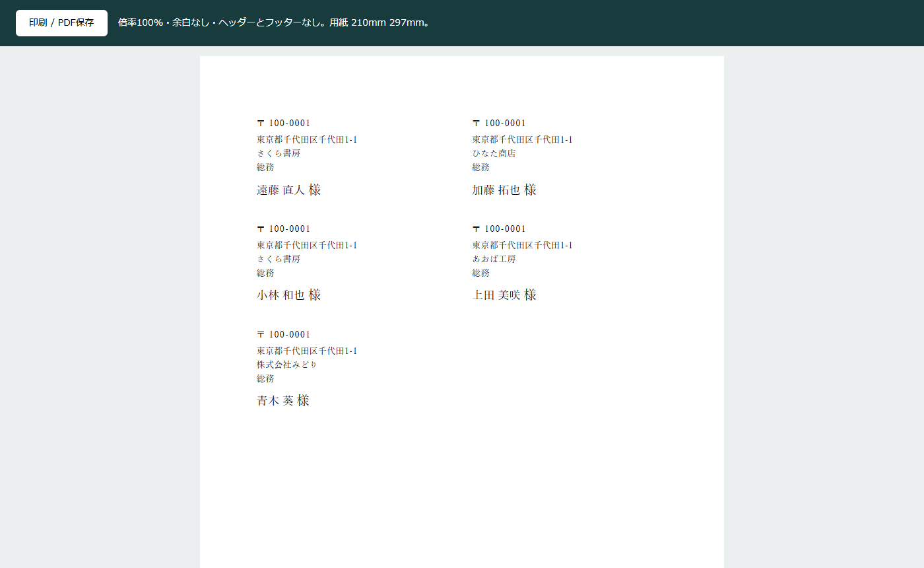The height and width of the screenshot is (568, 924).
Task: Click 総務 on 上田 美咲's label
Action: pyautogui.click(x=481, y=273)
